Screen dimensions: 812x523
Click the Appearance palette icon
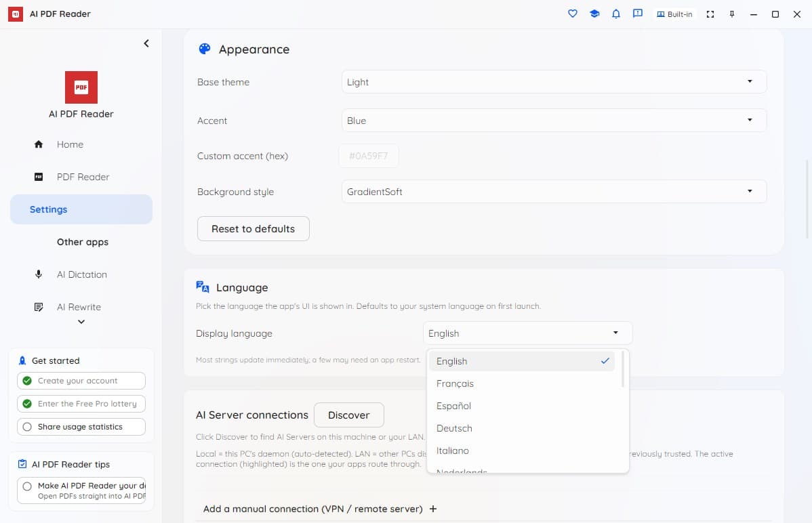point(205,49)
